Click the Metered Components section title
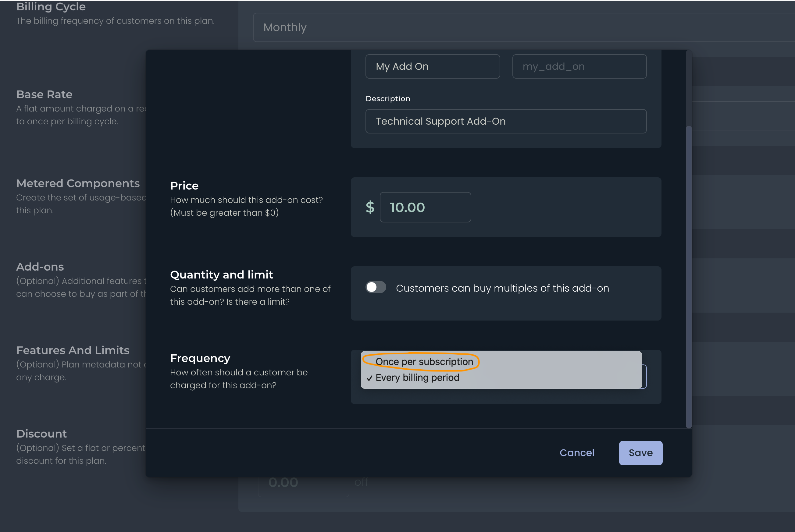 coord(78,183)
